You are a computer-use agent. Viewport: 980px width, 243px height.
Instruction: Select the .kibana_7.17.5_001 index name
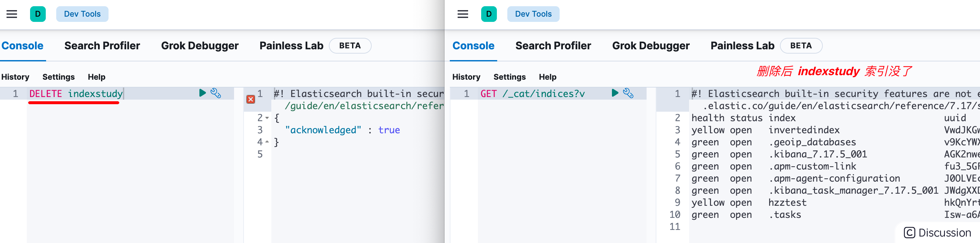tap(818, 154)
